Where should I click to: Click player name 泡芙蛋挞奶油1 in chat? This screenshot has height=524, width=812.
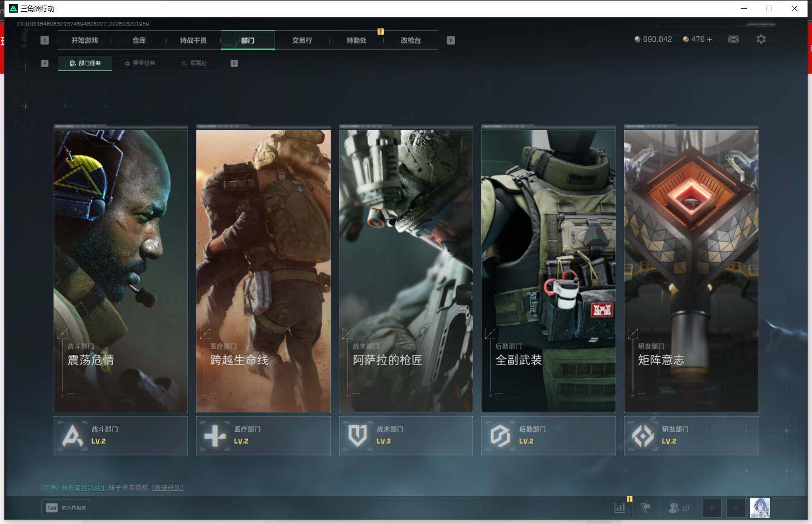click(x=83, y=488)
